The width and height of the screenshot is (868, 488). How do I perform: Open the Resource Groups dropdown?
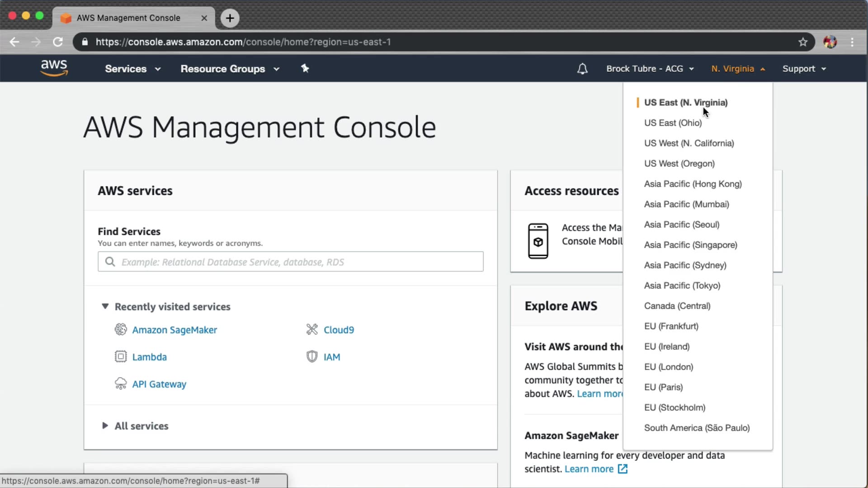click(230, 69)
